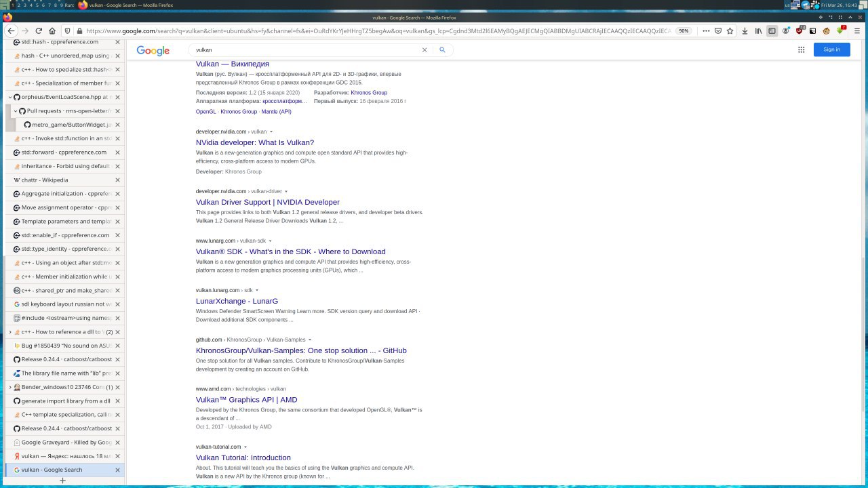
Task: Collapse the orpheus/EventLoadScene.hpp tab tree
Action: tap(10, 97)
